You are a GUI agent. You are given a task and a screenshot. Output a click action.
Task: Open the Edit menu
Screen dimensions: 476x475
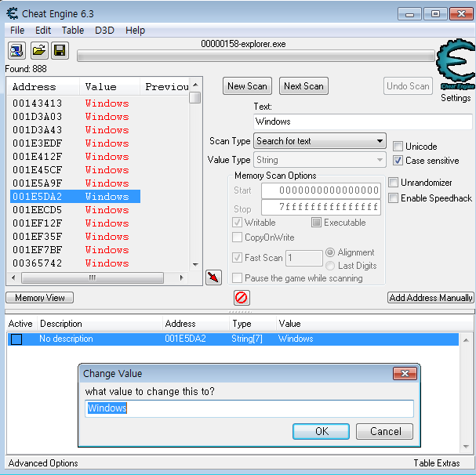(43, 31)
